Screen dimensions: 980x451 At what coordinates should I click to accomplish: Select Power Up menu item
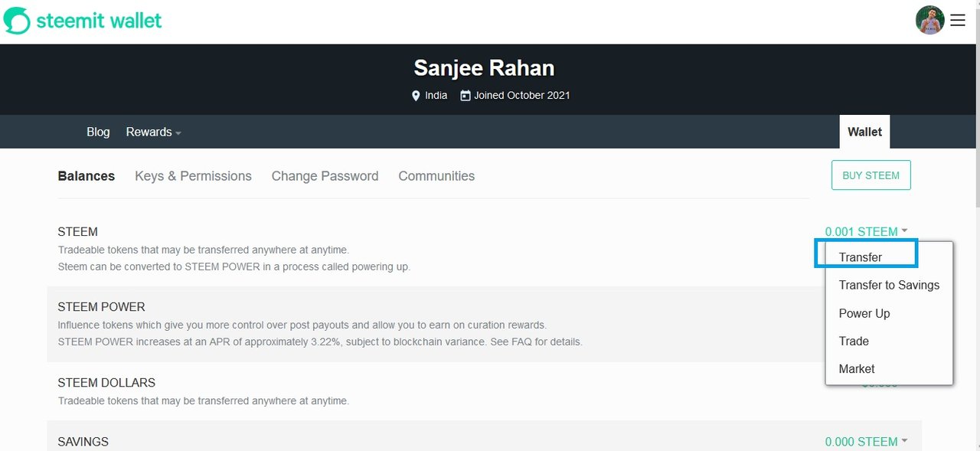[x=864, y=313]
